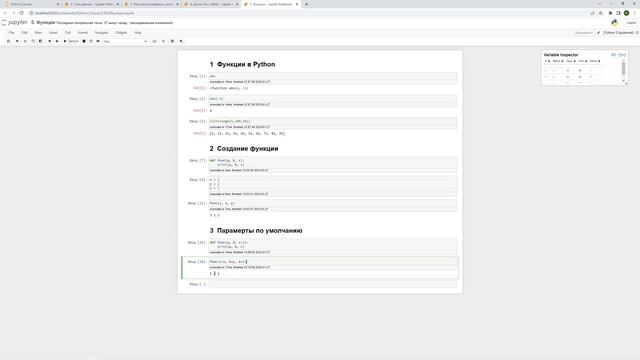Go back in browser history

click(5, 13)
